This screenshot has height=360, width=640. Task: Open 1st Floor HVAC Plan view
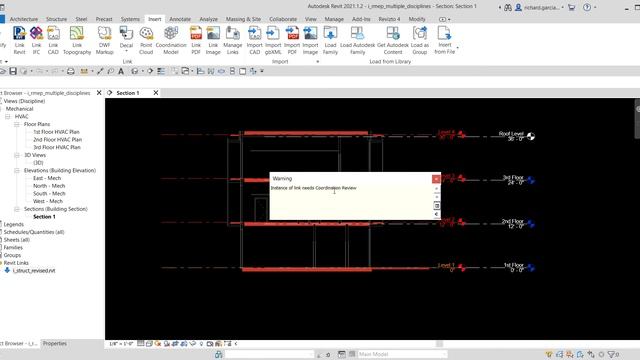pos(56,132)
